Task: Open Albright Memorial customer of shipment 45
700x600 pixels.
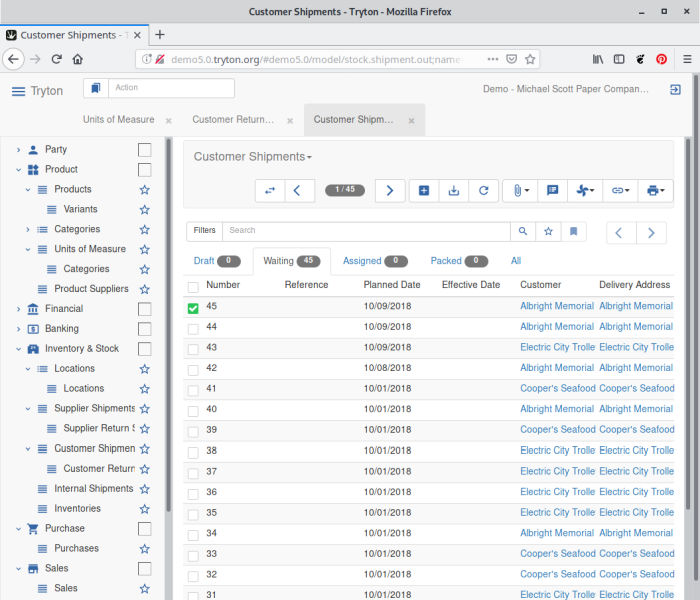Action: [x=557, y=306]
